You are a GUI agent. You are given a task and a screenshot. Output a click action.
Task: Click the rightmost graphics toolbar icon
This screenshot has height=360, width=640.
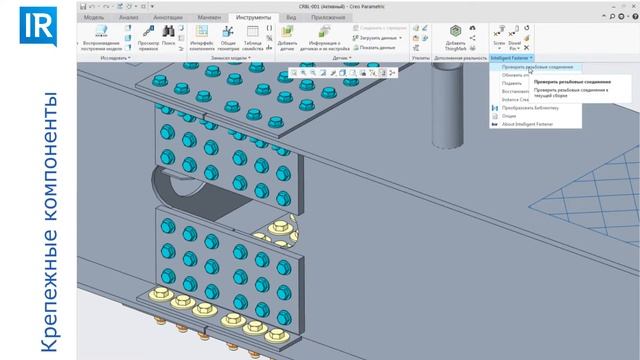pyautogui.click(x=392, y=73)
